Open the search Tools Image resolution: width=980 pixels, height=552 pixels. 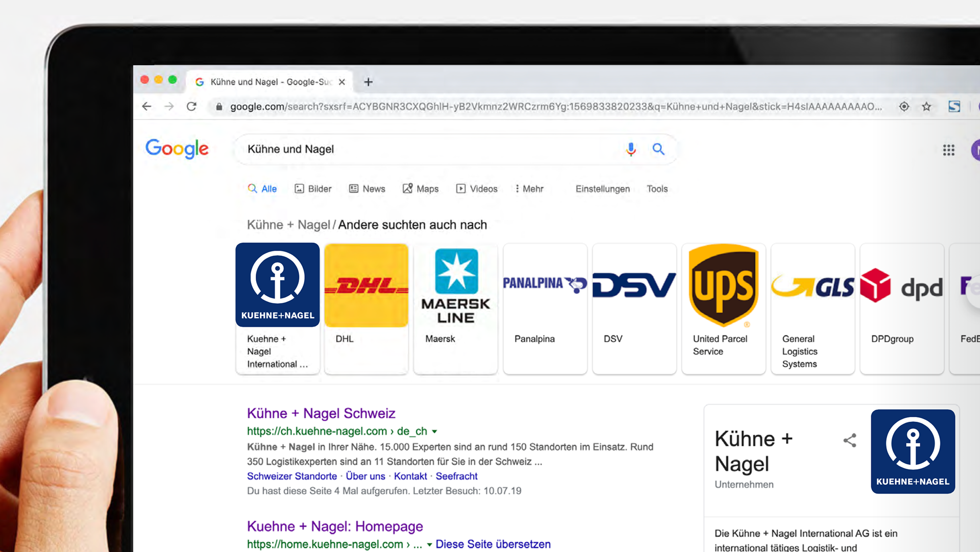click(x=657, y=189)
